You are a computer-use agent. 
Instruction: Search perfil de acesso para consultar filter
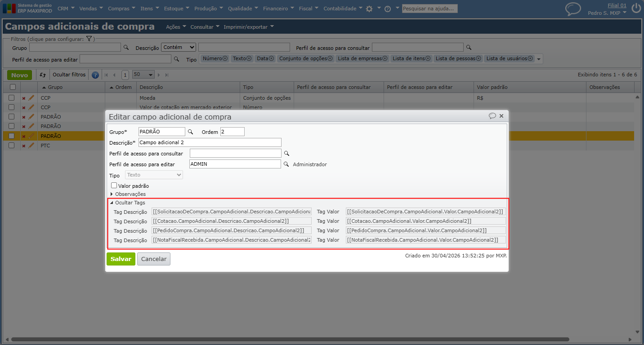(469, 47)
